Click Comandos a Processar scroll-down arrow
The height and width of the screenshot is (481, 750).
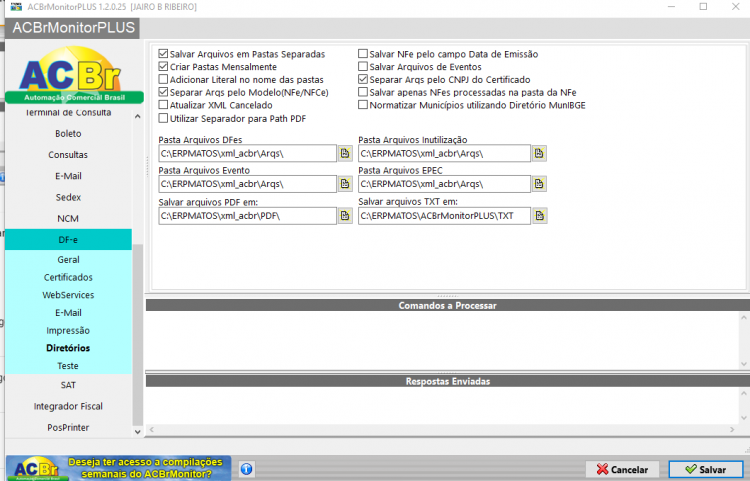pyautogui.click(x=744, y=364)
